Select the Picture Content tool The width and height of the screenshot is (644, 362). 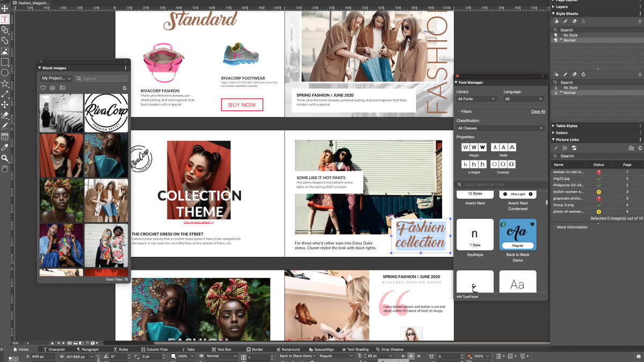pos(5,51)
